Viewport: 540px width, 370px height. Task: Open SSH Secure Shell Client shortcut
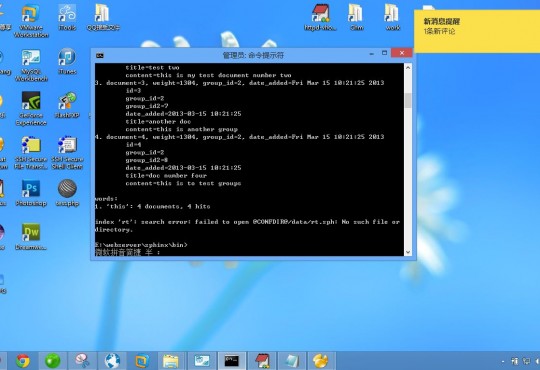pyautogui.click(x=67, y=152)
